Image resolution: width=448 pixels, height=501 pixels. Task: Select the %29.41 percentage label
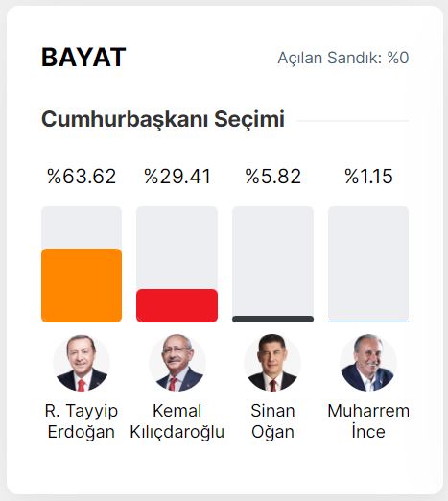[177, 177]
